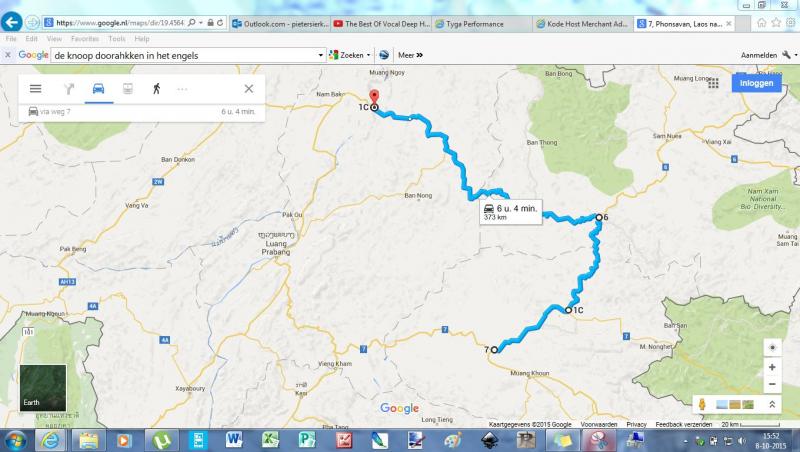Click the Pegman Street View icon
Screen dimensions: 800x452
pyautogui.click(x=702, y=405)
